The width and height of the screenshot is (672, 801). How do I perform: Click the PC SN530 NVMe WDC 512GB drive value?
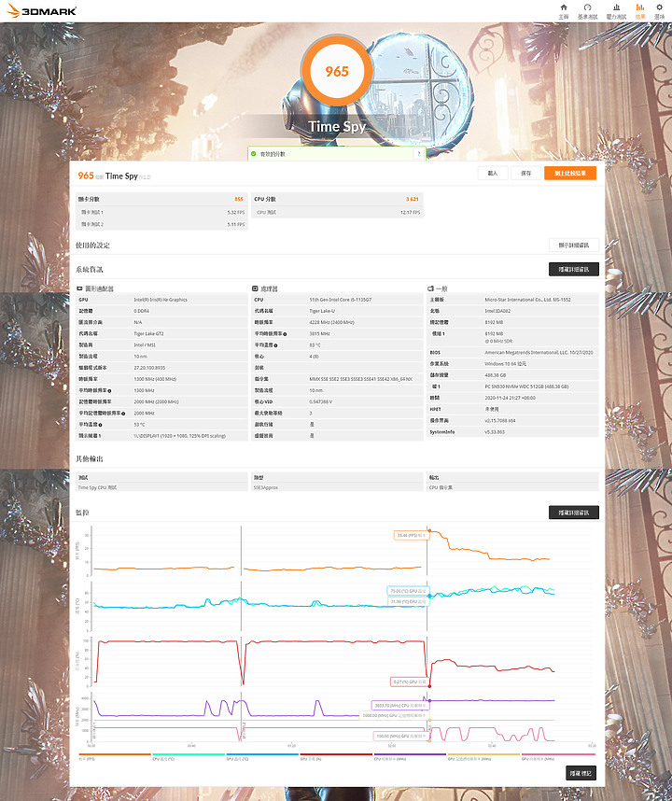[x=526, y=386]
